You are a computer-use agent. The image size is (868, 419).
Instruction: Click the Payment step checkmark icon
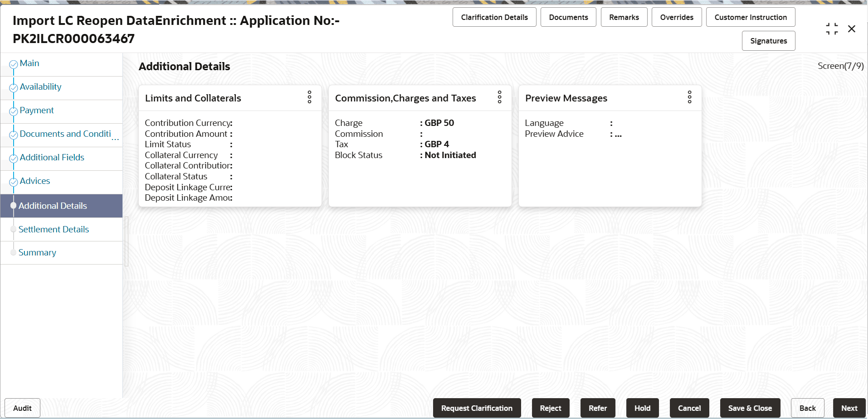tap(14, 111)
